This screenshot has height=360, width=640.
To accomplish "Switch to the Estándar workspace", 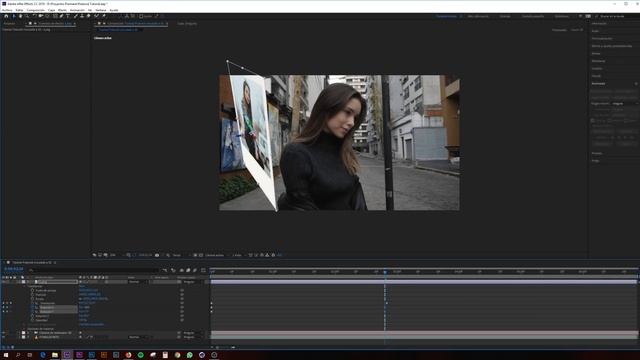I will pyautogui.click(x=505, y=16).
